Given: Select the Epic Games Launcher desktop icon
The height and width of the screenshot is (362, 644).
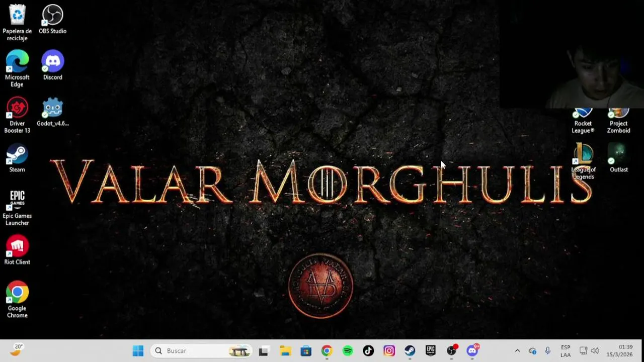Looking at the screenshot, I should (17, 208).
